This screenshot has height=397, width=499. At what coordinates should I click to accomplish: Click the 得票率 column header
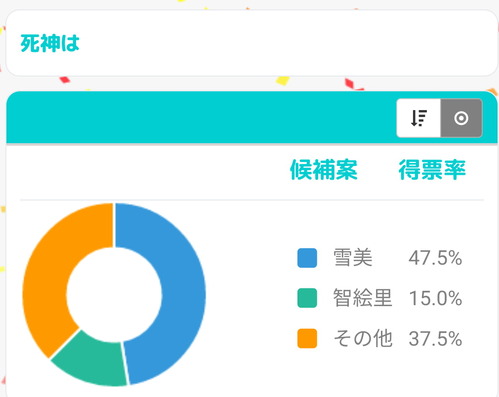click(x=432, y=170)
